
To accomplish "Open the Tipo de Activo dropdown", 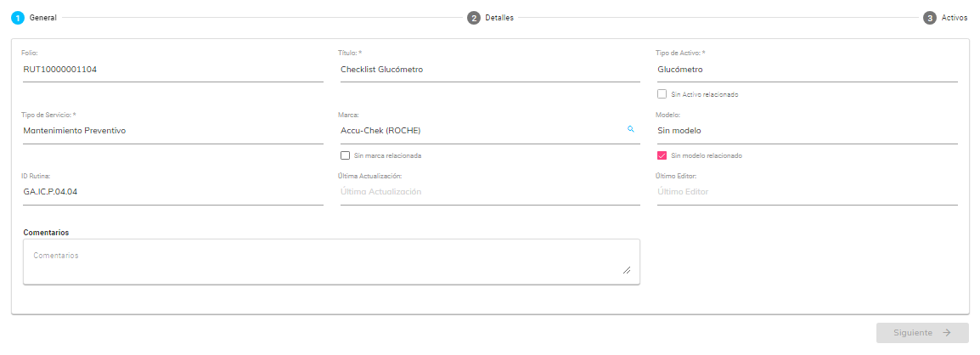I will click(x=807, y=70).
